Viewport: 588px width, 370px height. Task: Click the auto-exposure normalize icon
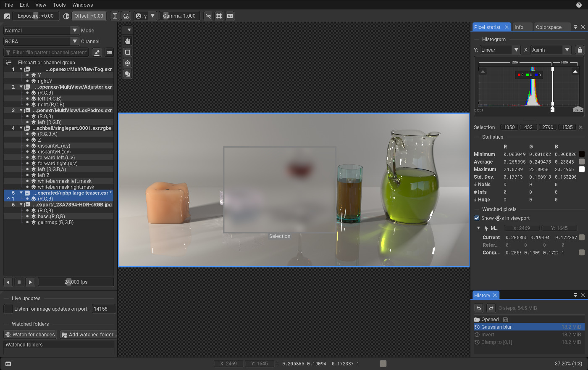[x=115, y=16]
